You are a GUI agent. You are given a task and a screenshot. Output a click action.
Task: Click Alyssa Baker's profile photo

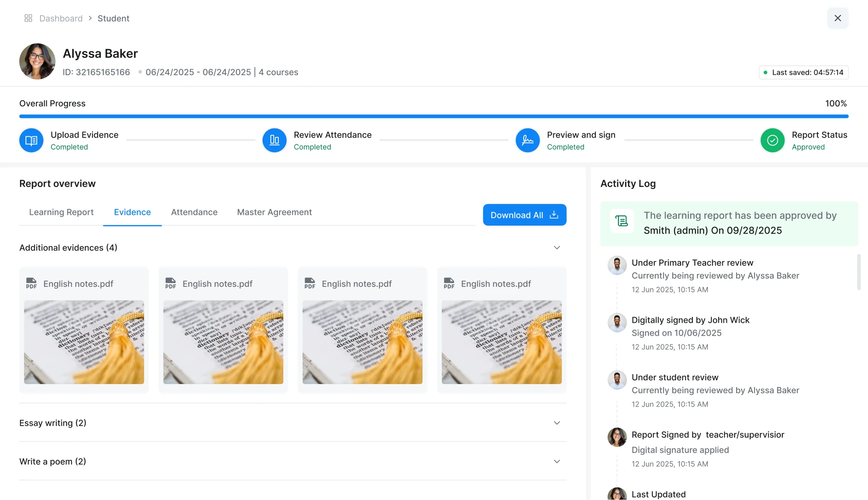[x=38, y=61]
